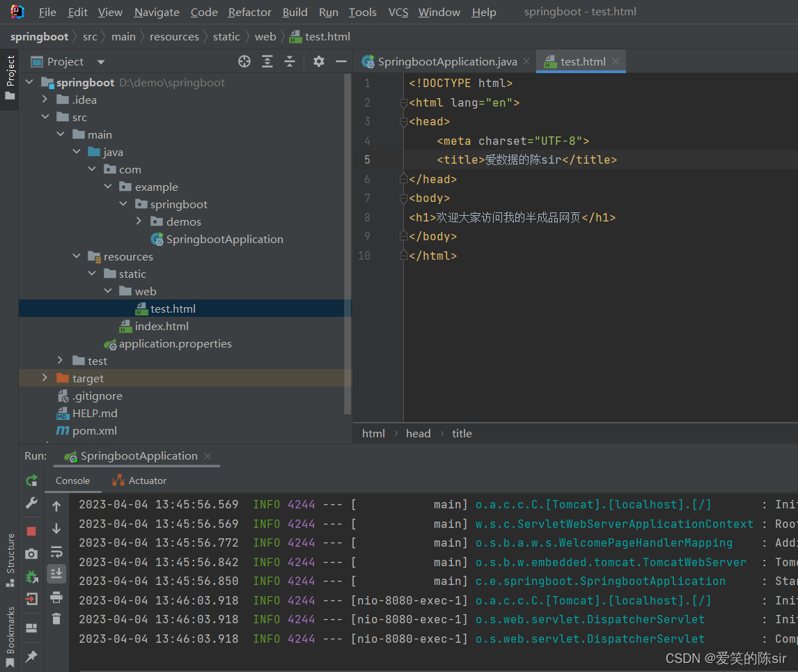Collapse the web folder

point(108,290)
